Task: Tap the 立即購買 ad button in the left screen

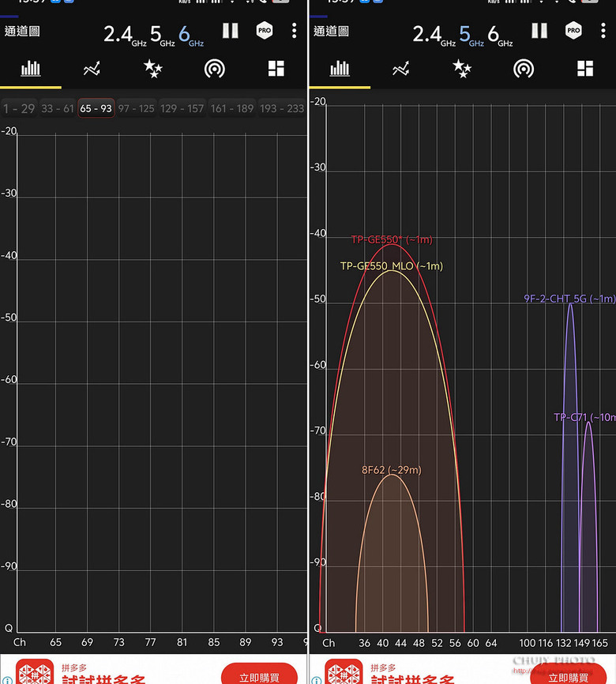Action: tap(259, 675)
